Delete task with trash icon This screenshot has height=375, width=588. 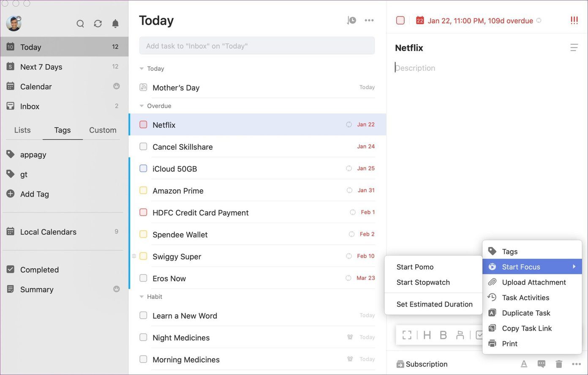pos(559,364)
